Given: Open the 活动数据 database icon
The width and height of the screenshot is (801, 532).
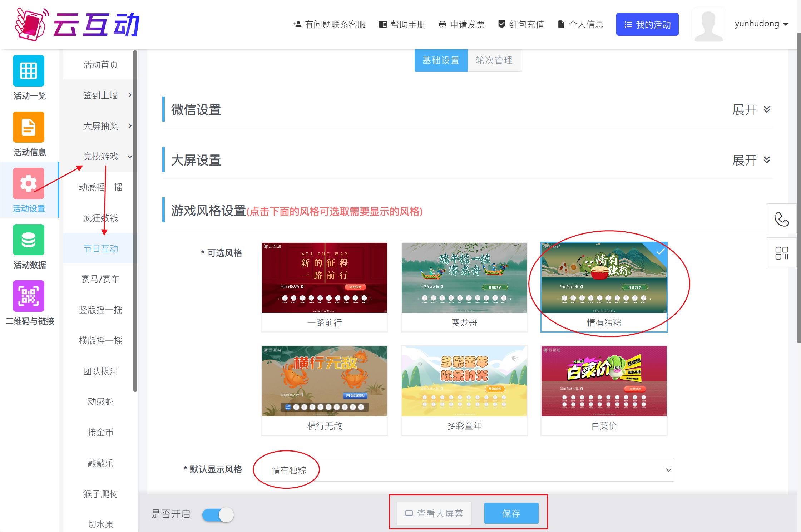Looking at the screenshot, I should pos(29,240).
